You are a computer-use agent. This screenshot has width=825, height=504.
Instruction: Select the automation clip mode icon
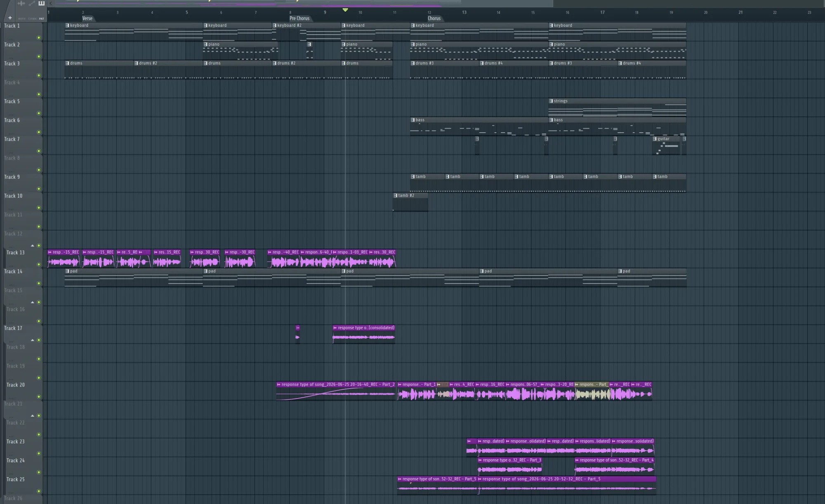[x=32, y=3]
